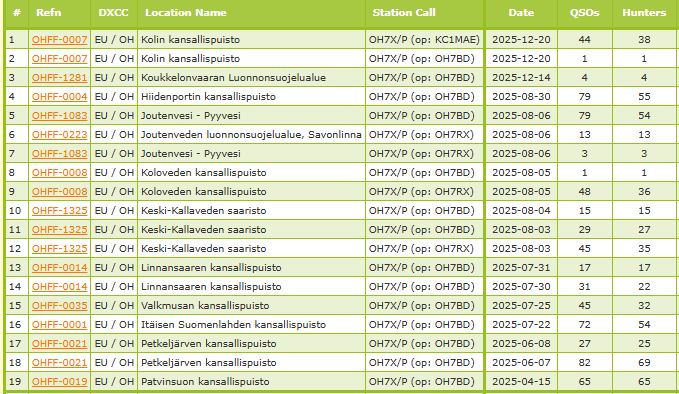Select Hunters value 38 in row 1

pos(644,39)
